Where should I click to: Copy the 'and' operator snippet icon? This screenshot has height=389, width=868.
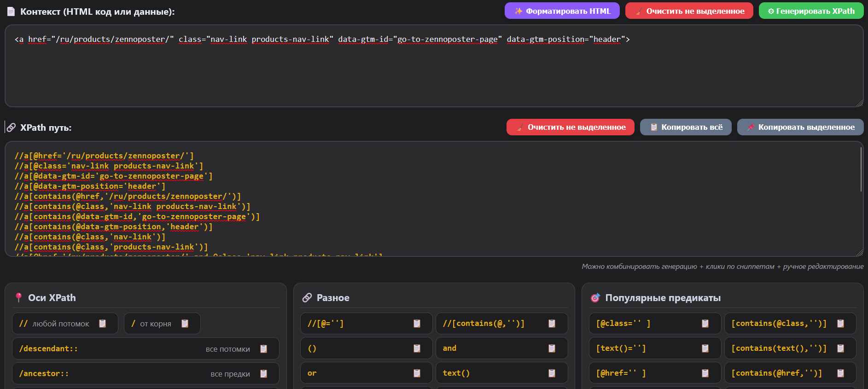tap(552, 348)
